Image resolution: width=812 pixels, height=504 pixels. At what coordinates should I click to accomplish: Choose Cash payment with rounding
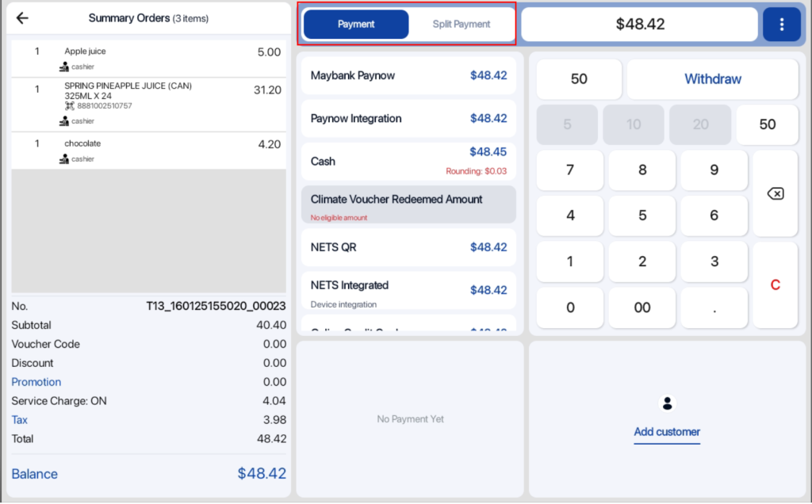coord(408,162)
